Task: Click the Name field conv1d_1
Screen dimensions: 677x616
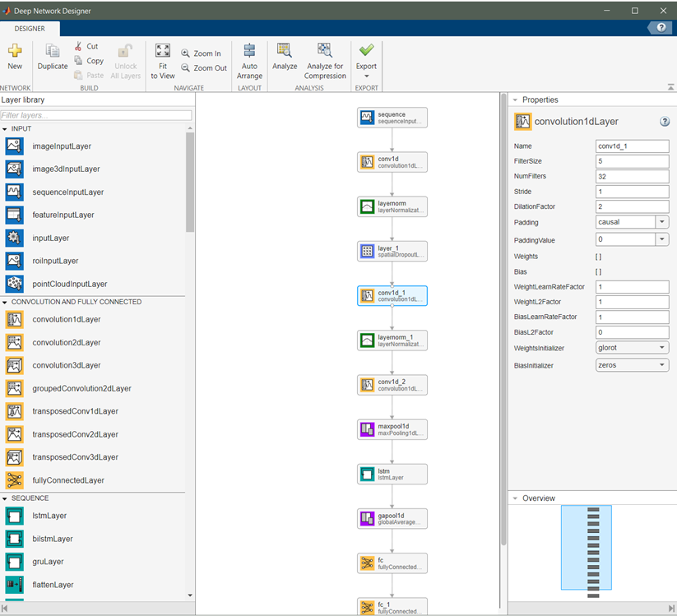Action: tap(633, 146)
